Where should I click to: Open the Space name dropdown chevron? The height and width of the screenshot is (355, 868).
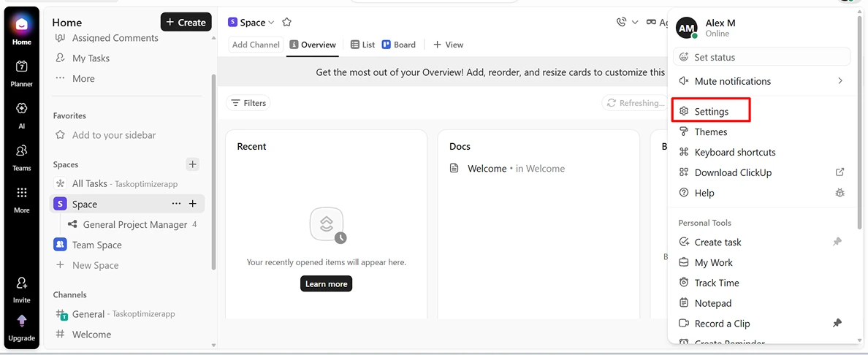[x=271, y=23]
